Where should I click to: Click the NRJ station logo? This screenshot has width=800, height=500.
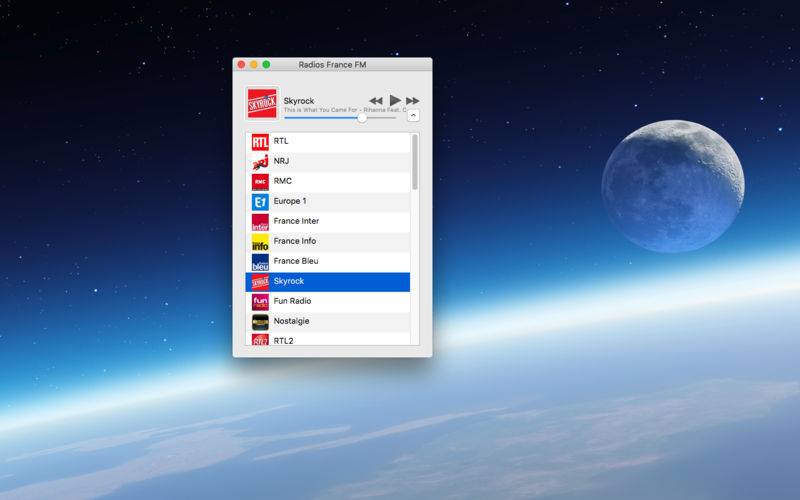pos(260,162)
